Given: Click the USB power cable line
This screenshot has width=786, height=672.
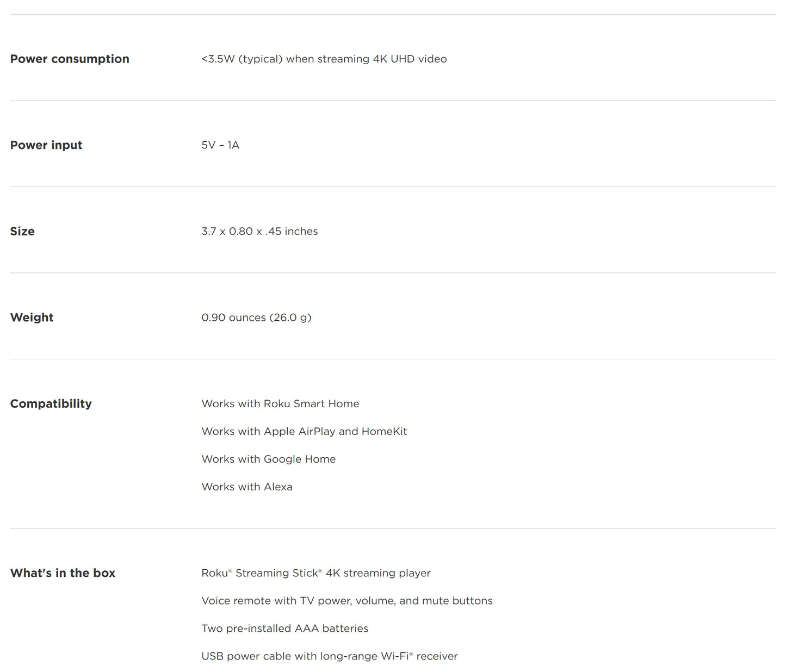Looking at the screenshot, I should (329, 656).
